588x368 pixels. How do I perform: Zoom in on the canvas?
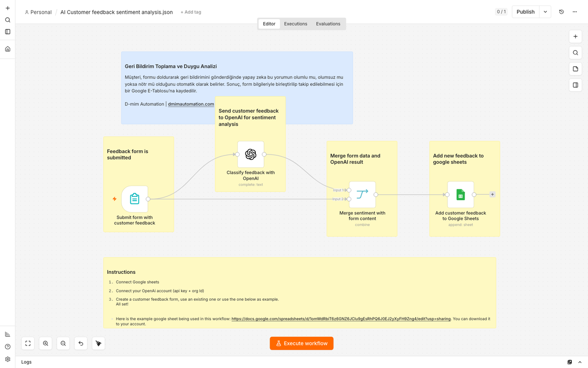pos(46,343)
